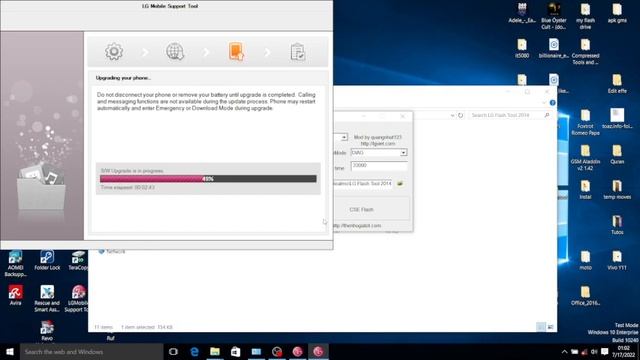The height and width of the screenshot is (360, 640).
Task: Switch Explorer to details view icon
Action: pyautogui.click(x=540, y=327)
